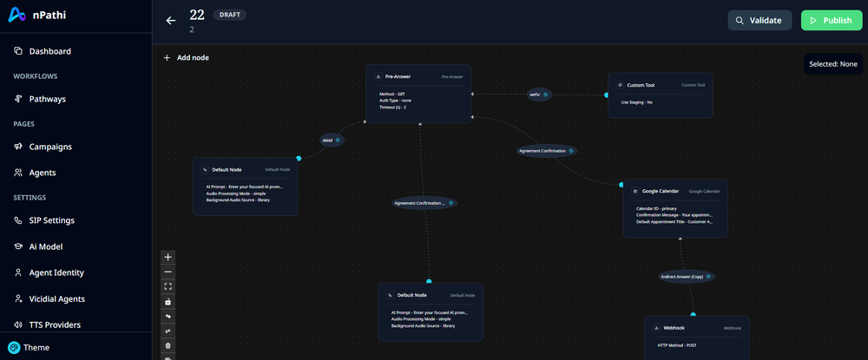Click the redo arrow in canvas controls
The height and width of the screenshot is (360, 868).
(168, 331)
